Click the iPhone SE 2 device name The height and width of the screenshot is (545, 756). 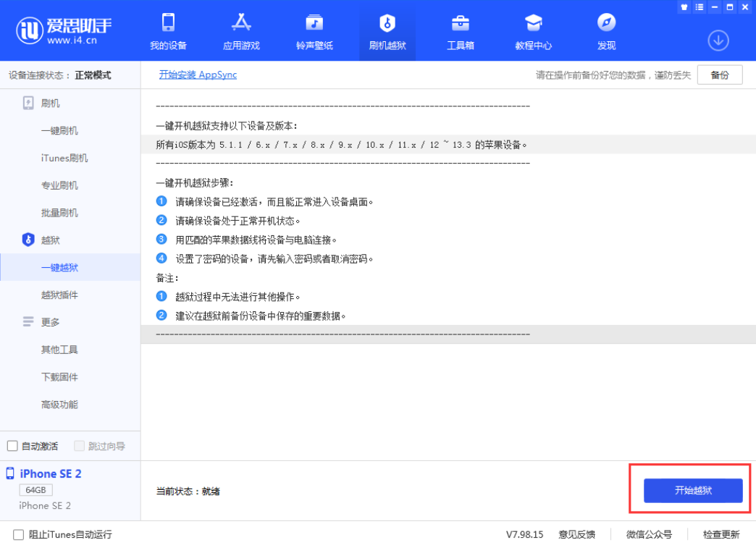51,473
